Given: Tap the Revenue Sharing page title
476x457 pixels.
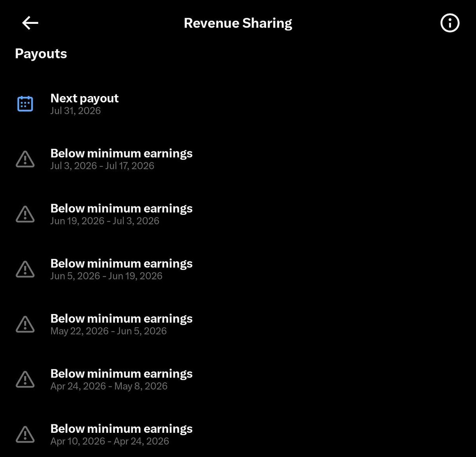Looking at the screenshot, I should pyautogui.click(x=238, y=23).
